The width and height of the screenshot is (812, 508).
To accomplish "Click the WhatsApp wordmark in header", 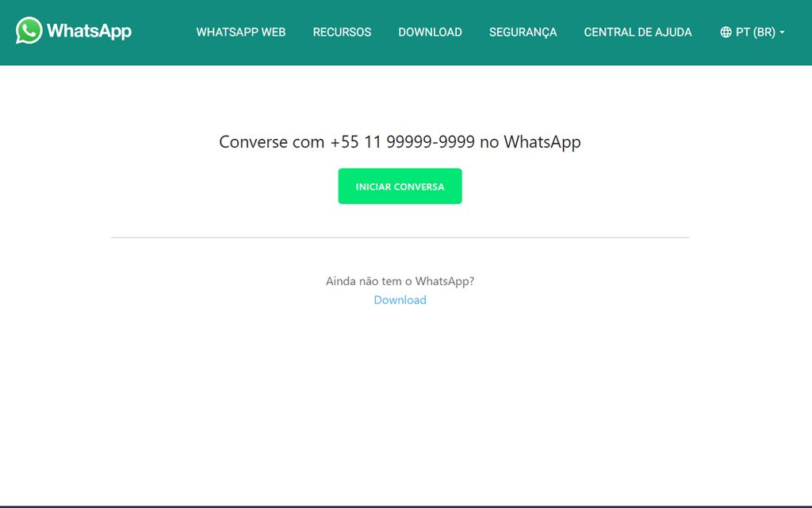I will click(89, 31).
